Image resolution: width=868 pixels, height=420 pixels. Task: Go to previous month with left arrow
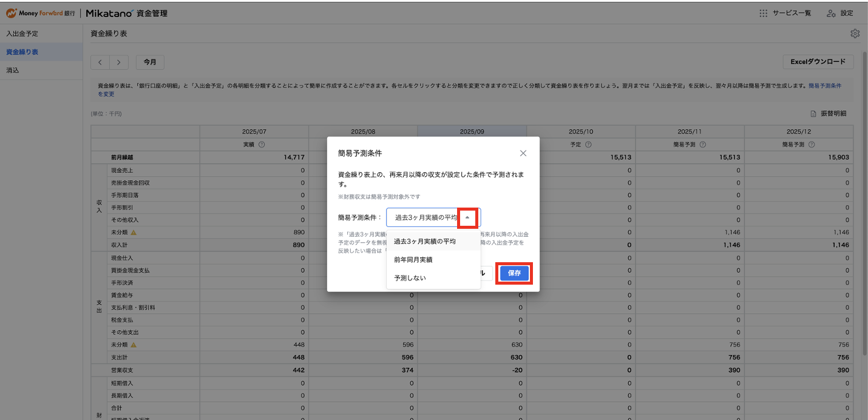(x=100, y=62)
